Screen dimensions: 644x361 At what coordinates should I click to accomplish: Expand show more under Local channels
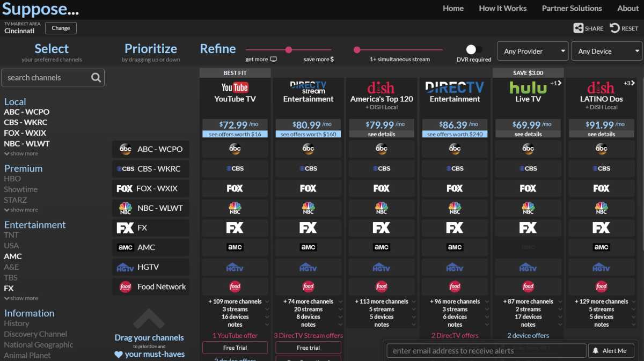pos(21,153)
